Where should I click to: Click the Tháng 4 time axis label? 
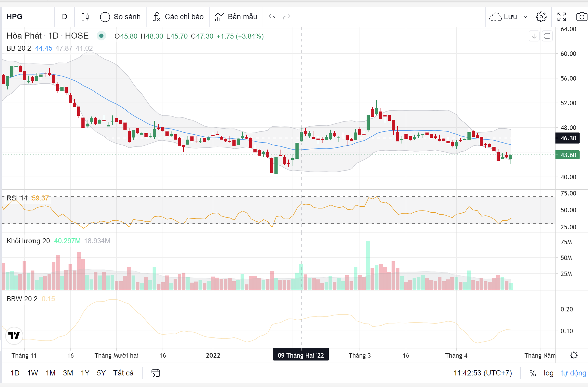click(x=456, y=356)
